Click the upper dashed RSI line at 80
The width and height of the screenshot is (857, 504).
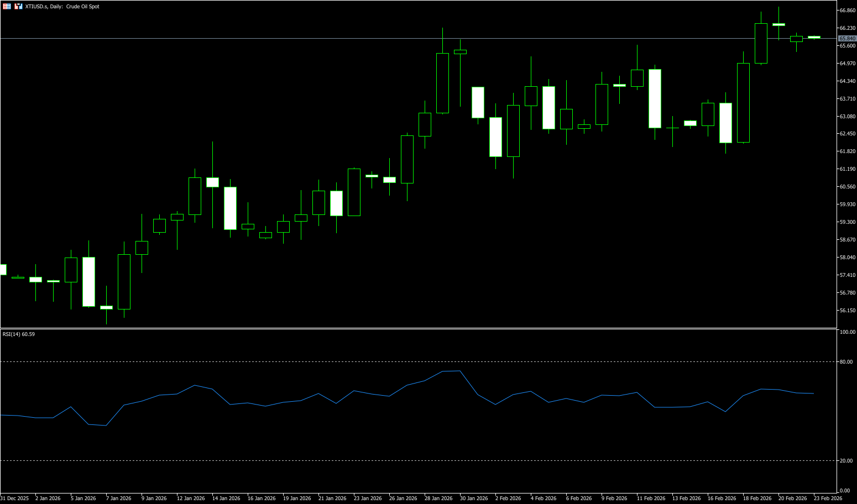coord(387,362)
